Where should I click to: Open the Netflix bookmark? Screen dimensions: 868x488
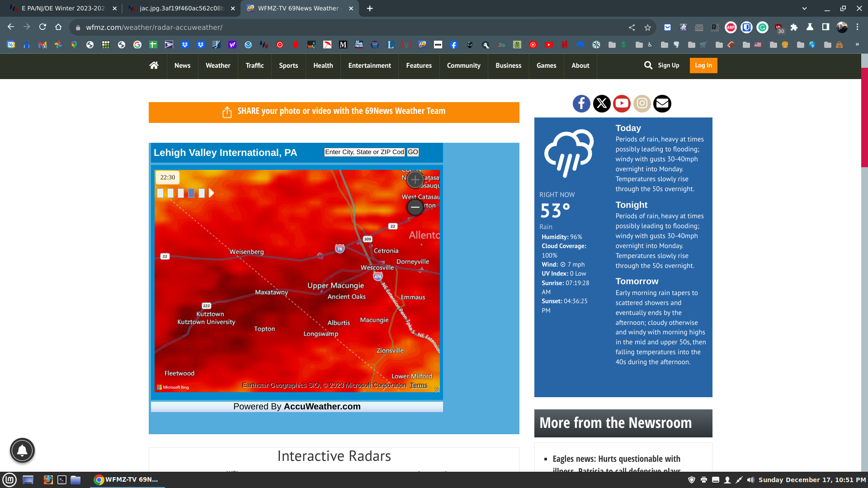click(x=564, y=45)
